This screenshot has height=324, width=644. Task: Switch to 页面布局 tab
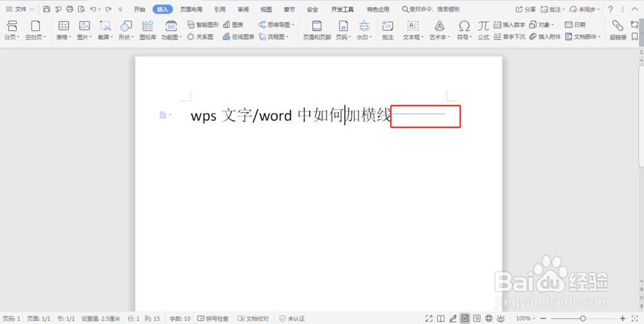191,10
